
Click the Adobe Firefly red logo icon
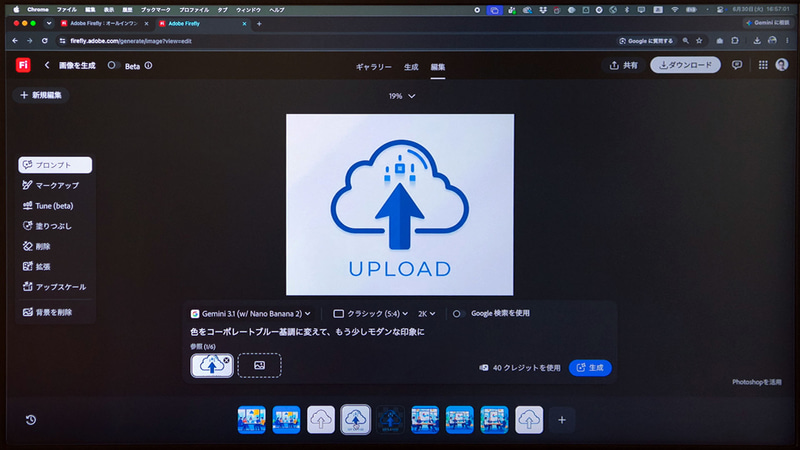(x=23, y=65)
